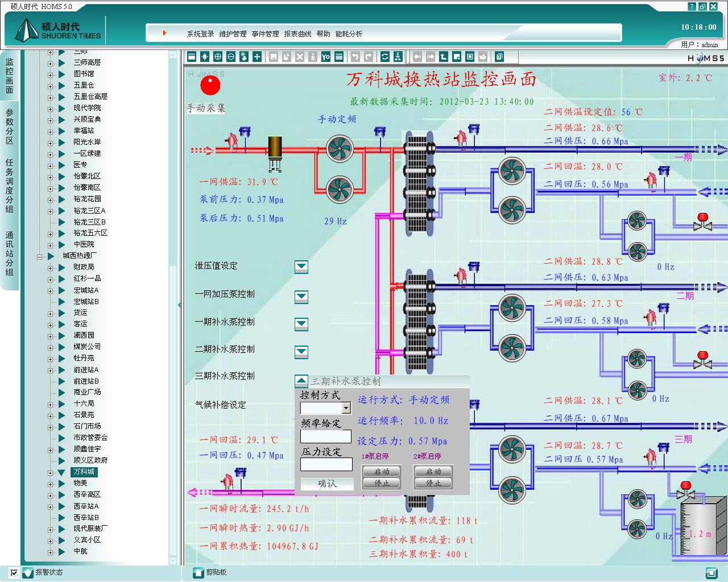This screenshot has height=582, width=728.
Task: Click 启动 button under 1#泵启停
Action: [x=381, y=471]
